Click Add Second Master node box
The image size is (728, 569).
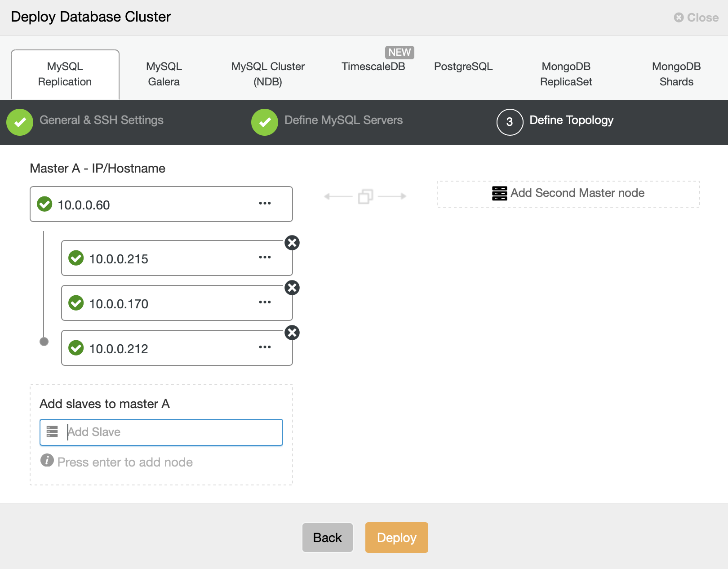click(568, 194)
